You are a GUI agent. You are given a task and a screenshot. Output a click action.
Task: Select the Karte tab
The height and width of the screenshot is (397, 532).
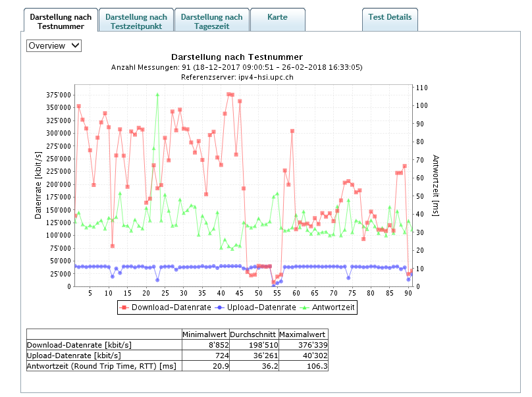point(277,17)
